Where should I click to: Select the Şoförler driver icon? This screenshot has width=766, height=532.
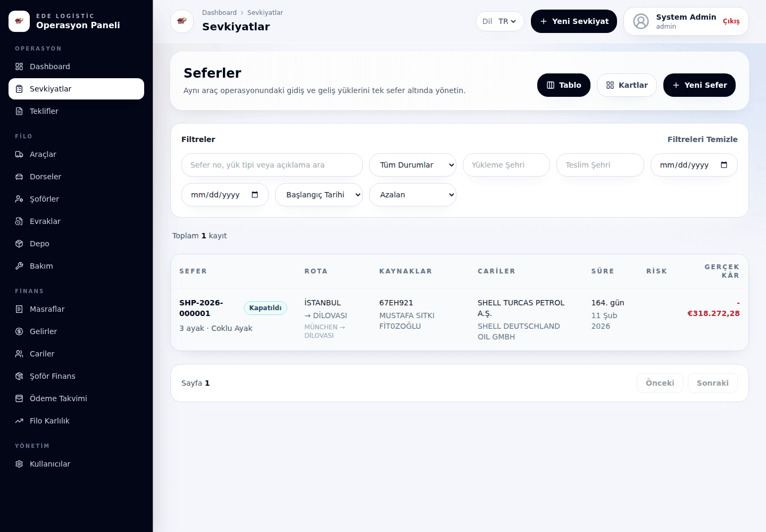(19, 199)
